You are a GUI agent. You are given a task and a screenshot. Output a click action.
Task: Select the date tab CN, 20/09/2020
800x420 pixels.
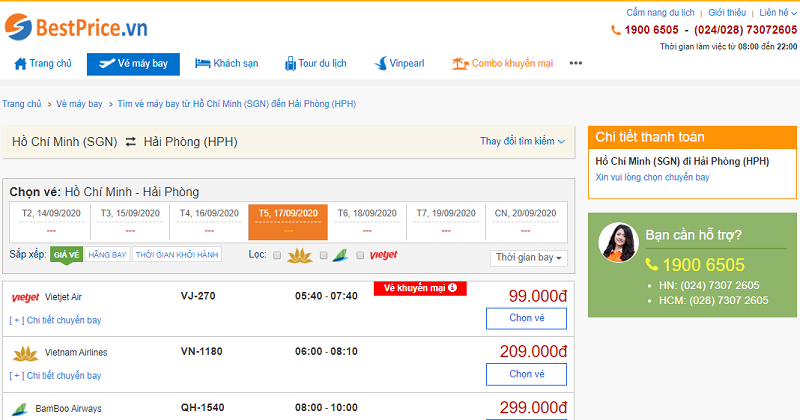(526, 221)
